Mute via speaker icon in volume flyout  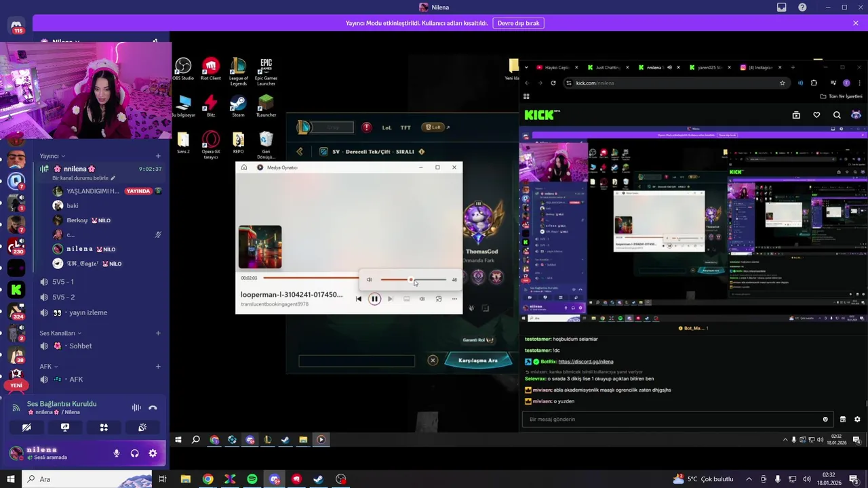369,279
